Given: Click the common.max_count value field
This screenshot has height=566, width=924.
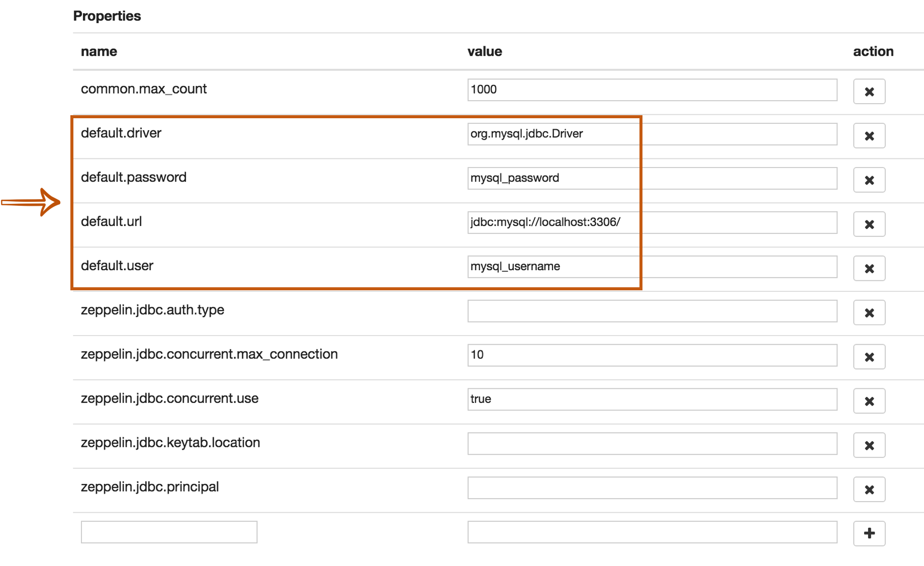Looking at the screenshot, I should [652, 90].
